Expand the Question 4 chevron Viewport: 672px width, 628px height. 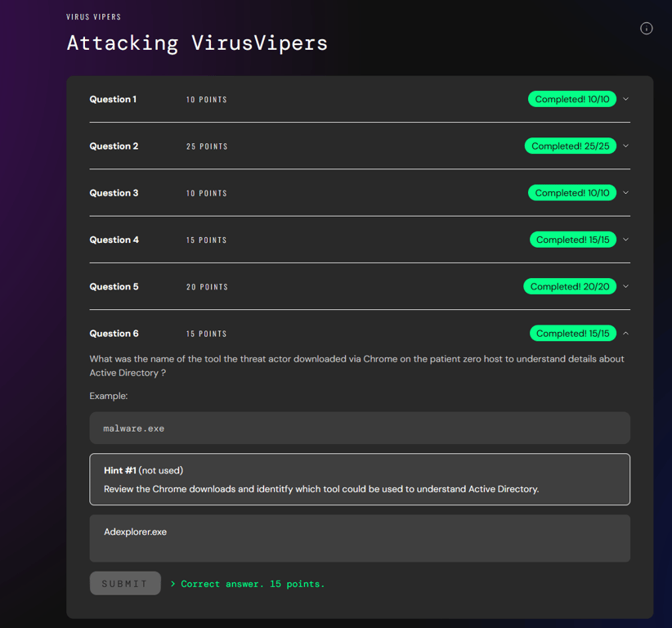pos(626,240)
